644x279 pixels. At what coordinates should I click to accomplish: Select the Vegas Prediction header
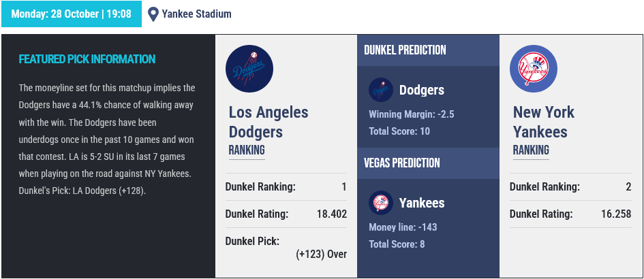pyautogui.click(x=402, y=163)
